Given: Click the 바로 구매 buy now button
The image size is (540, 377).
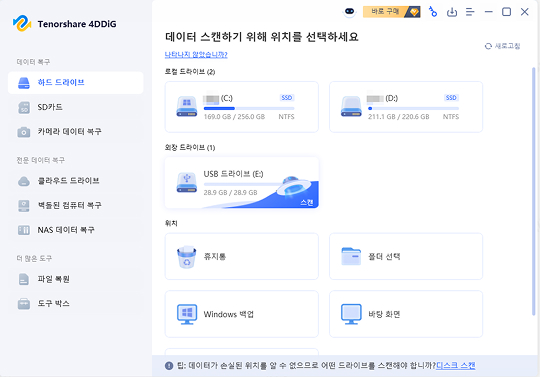Looking at the screenshot, I should click(392, 12).
